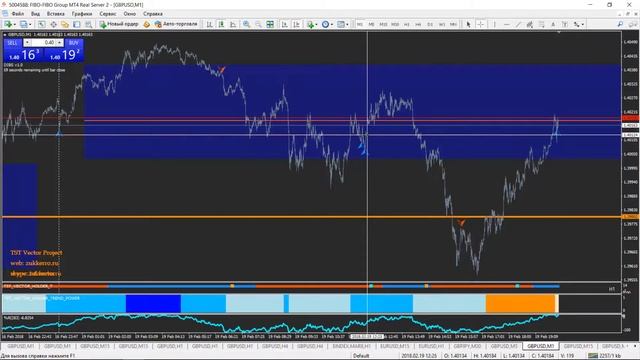Draw a horizontal line tool
640x360 pixels.
point(507,24)
